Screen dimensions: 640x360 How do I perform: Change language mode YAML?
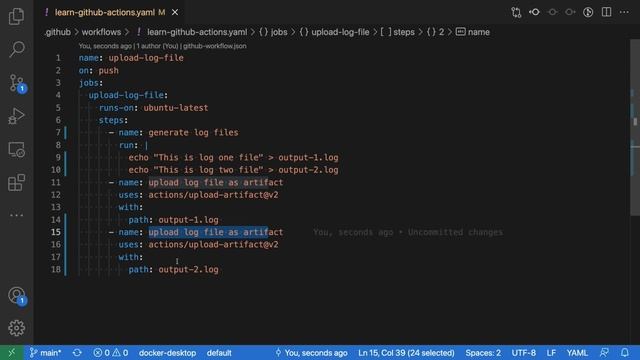[577, 353]
